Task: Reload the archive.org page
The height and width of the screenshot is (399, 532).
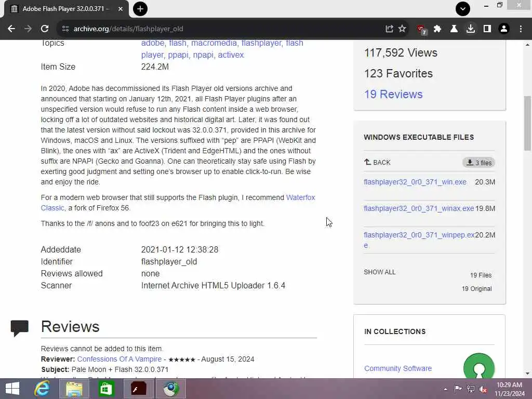Action: pyautogui.click(x=45, y=29)
